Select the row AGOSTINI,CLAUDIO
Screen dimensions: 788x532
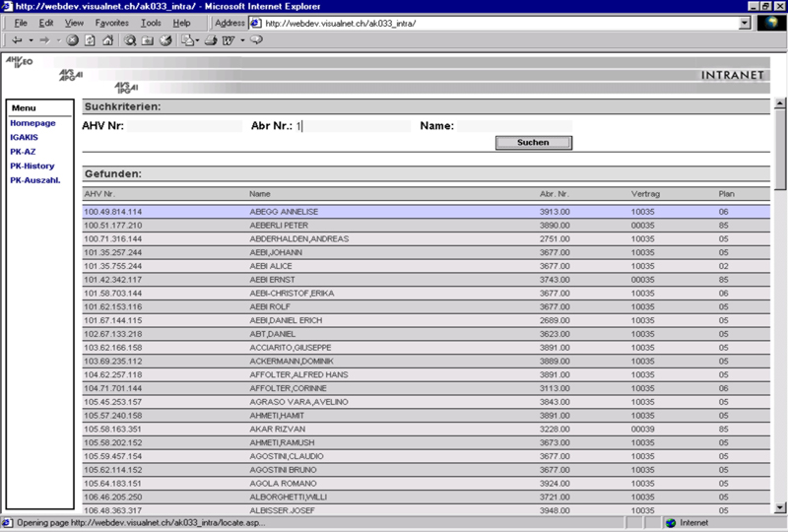pos(427,456)
